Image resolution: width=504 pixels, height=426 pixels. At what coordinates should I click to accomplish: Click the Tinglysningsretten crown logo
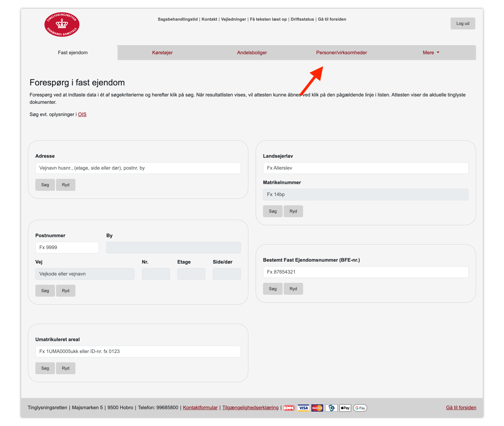[x=62, y=24]
